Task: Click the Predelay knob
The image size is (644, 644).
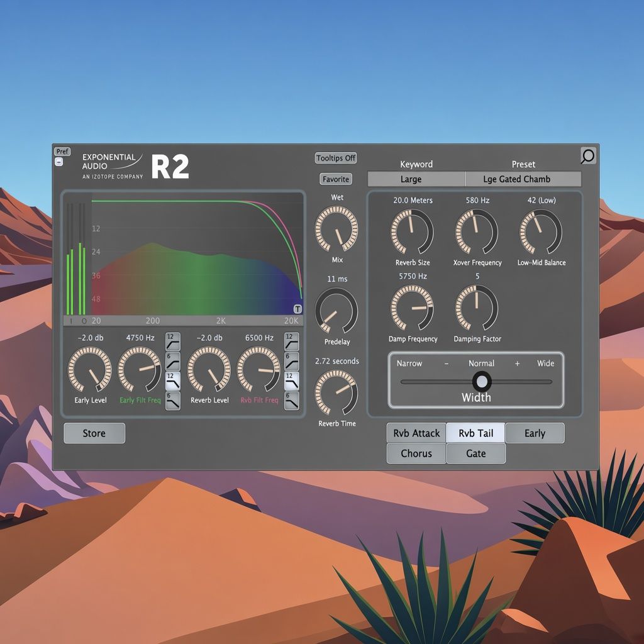Action: click(x=336, y=311)
